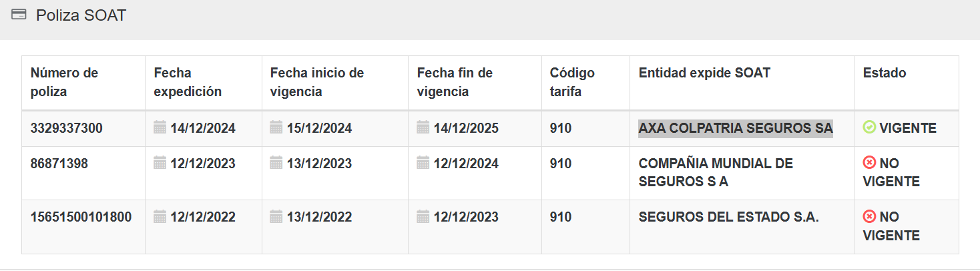Select policy number 3329337300
980x271 pixels.
pyautogui.click(x=67, y=128)
